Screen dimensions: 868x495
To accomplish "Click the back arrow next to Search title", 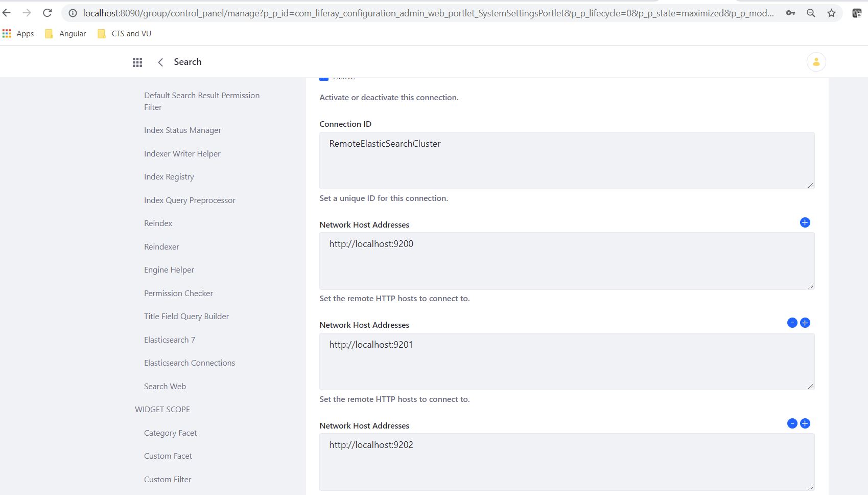I will (160, 61).
